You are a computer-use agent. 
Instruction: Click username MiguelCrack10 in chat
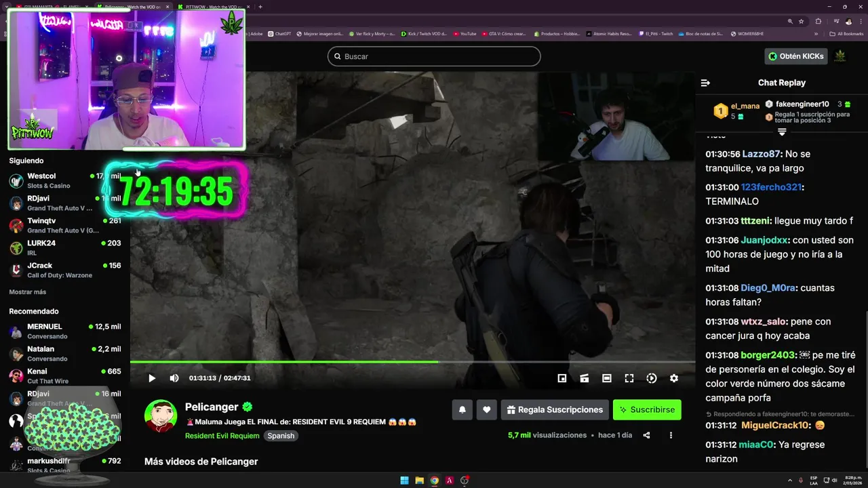pyautogui.click(x=776, y=426)
